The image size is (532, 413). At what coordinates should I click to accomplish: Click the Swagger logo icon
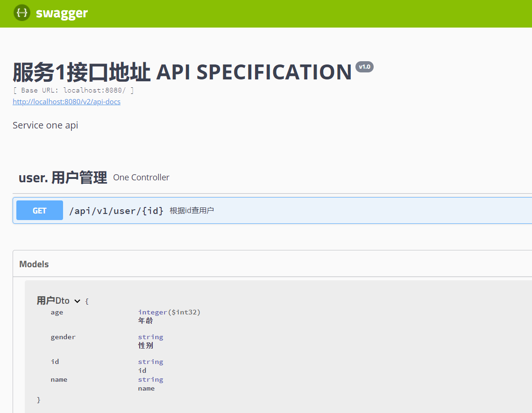21,13
